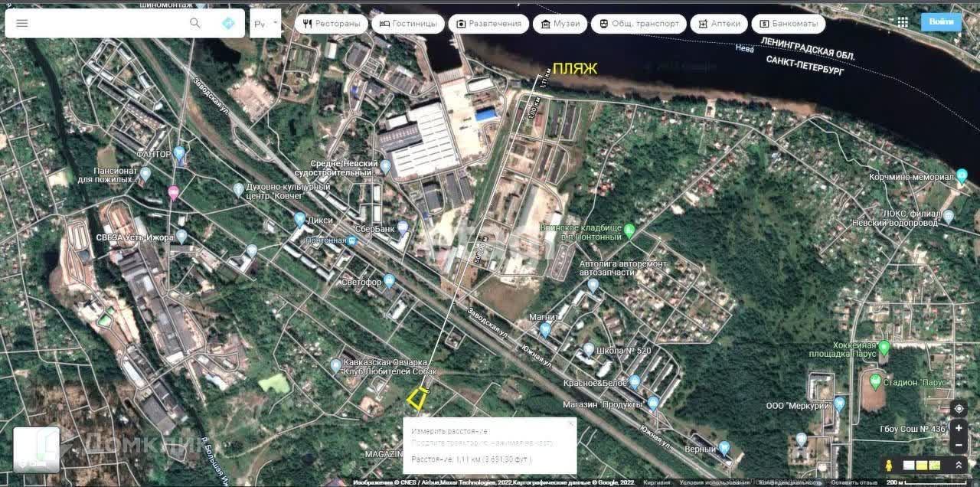The height and width of the screenshot is (487, 980).
Task: Click the ПЛЯЖ yellow label
Action: [575, 68]
